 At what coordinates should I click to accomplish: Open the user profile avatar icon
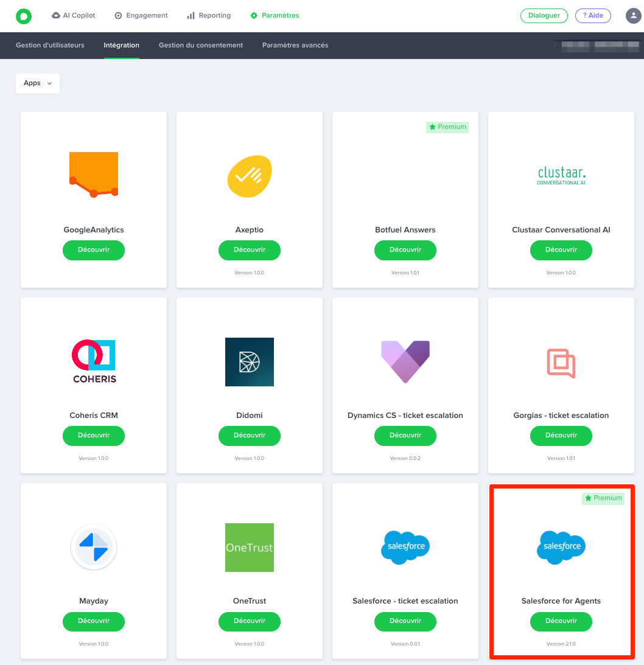(x=633, y=16)
